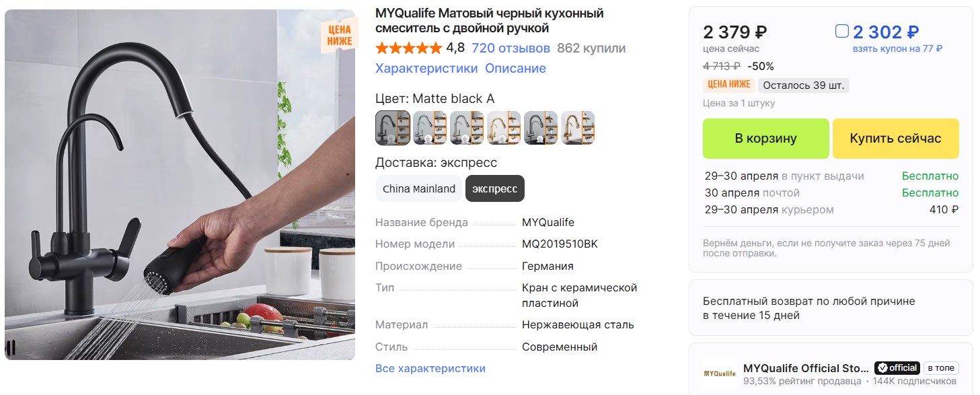Image resolution: width=980 pixels, height=395 pixels.
Task: Add item with В корзину button
Action: tap(765, 139)
